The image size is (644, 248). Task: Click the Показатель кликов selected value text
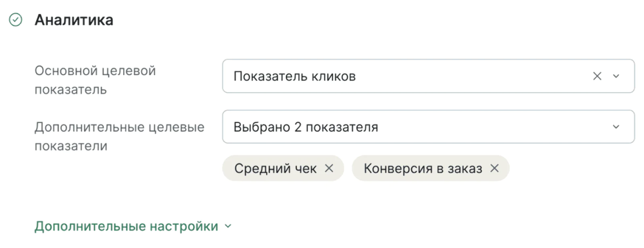[x=295, y=76]
